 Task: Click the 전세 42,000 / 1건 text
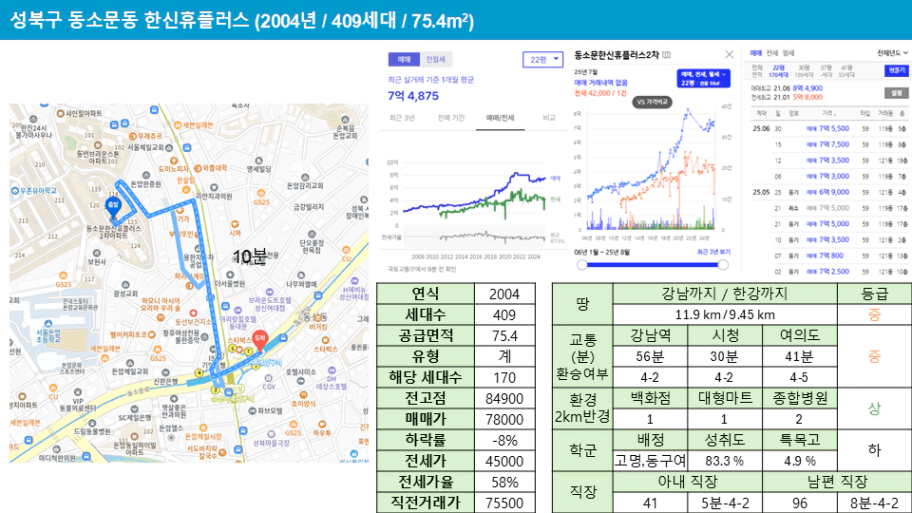(600, 93)
